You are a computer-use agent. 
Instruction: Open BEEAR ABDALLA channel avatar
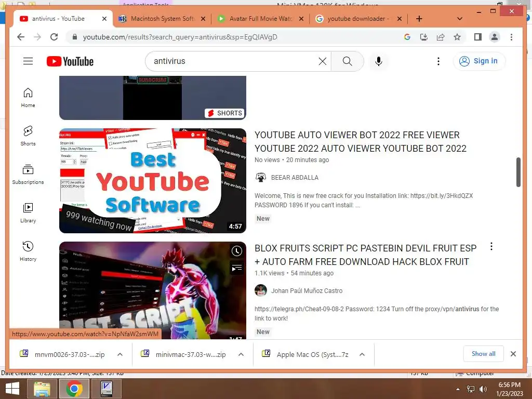pyautogui.click(x=261, y=178)
